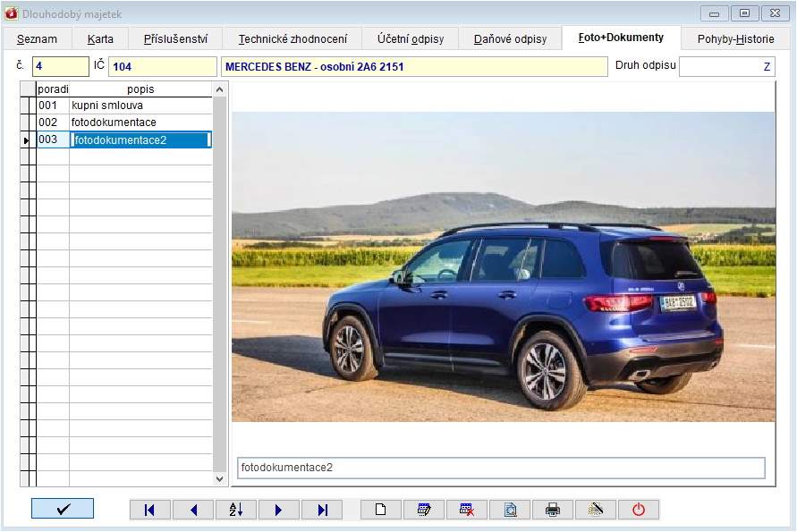Click the pencil tool icon
Image resolution: width=797 pixels, height=532 pixels.
pyautogui.click(x=596, y=510)
